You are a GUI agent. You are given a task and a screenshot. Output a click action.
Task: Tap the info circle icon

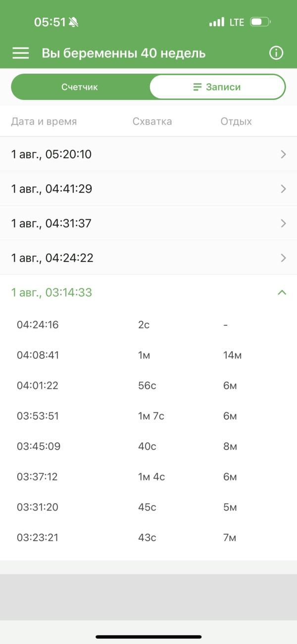click(276, 53)
